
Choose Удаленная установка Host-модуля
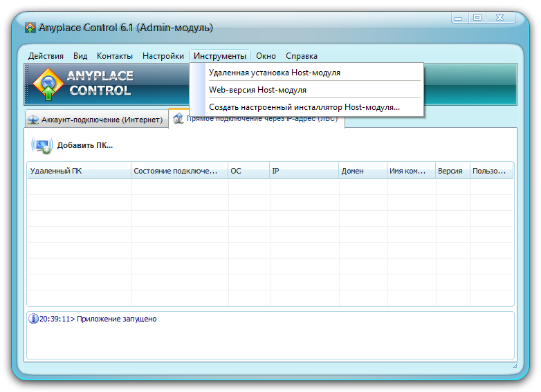coord(306,73)
